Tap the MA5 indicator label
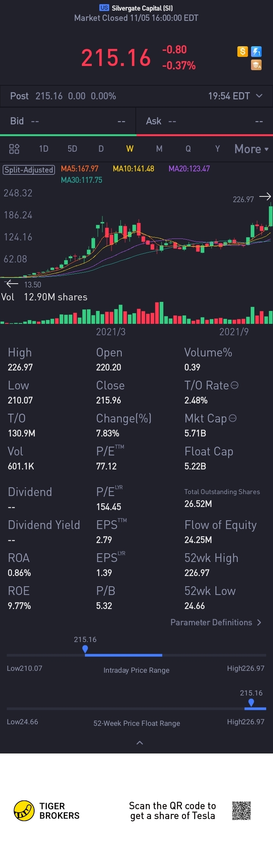273x868 pixels. [80, 169]
